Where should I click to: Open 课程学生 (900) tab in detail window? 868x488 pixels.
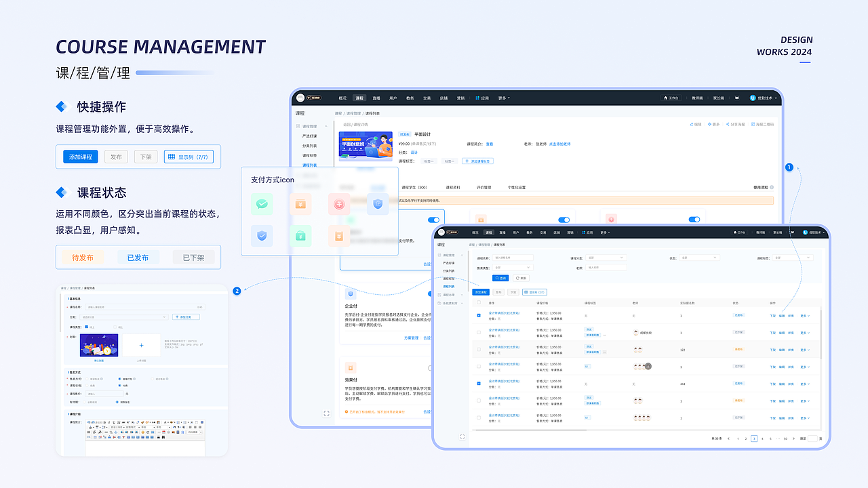point(414,187)
